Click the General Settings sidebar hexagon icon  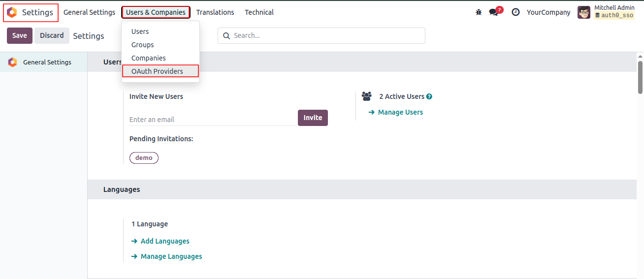click(12, 62)
